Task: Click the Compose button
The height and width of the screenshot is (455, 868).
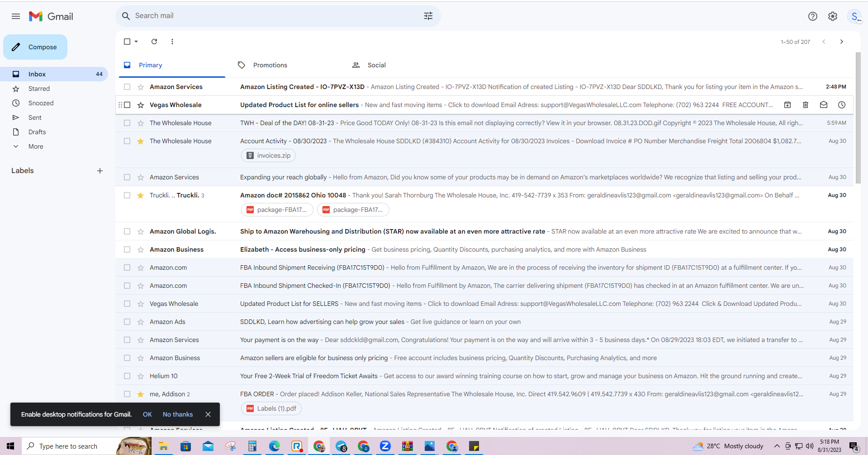Action: [35, 47]
